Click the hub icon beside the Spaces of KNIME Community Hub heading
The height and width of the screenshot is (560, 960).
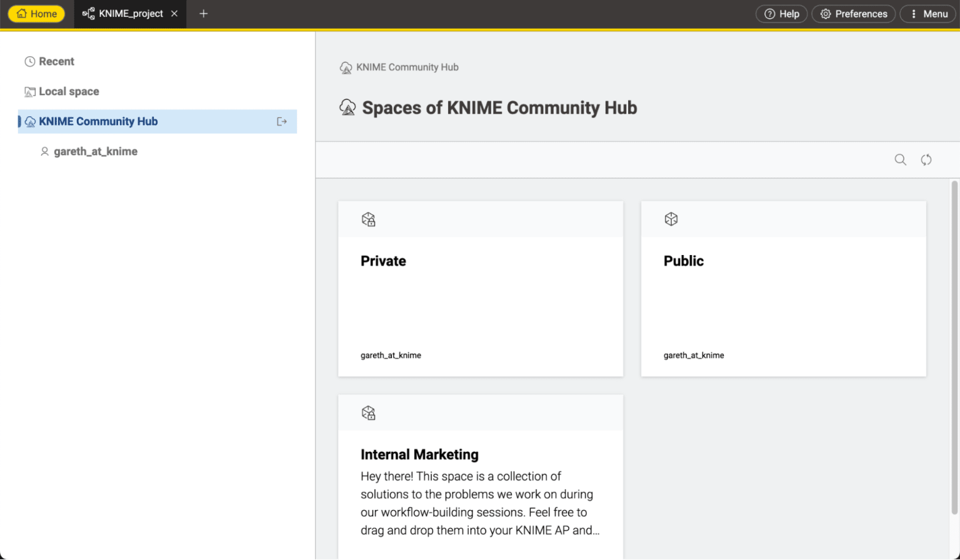(347, 107)
